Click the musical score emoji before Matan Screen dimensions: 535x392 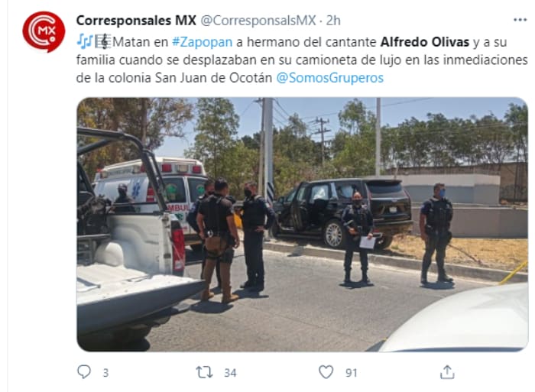[102, 41]
